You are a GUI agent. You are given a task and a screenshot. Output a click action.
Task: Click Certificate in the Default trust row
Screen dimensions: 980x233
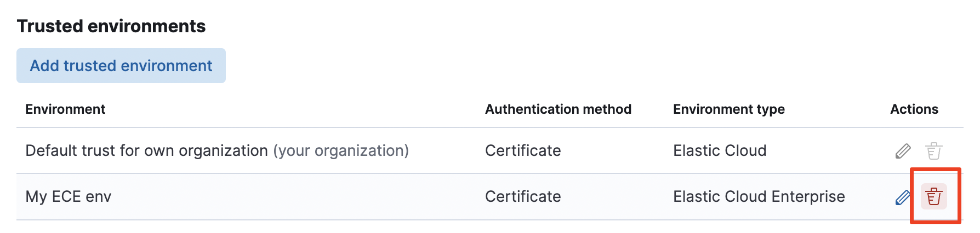[523, 150]
